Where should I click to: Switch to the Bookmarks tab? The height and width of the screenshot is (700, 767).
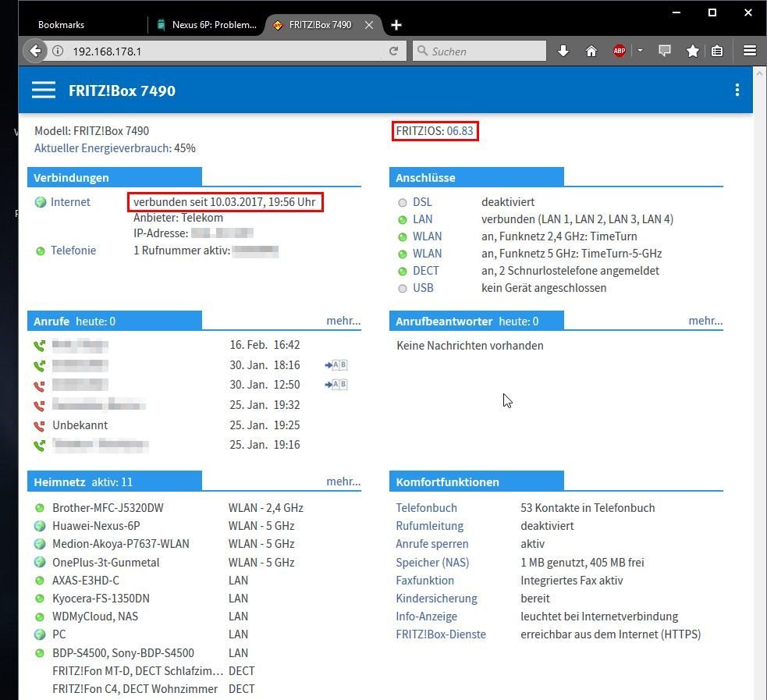click(x=61, y=25)
